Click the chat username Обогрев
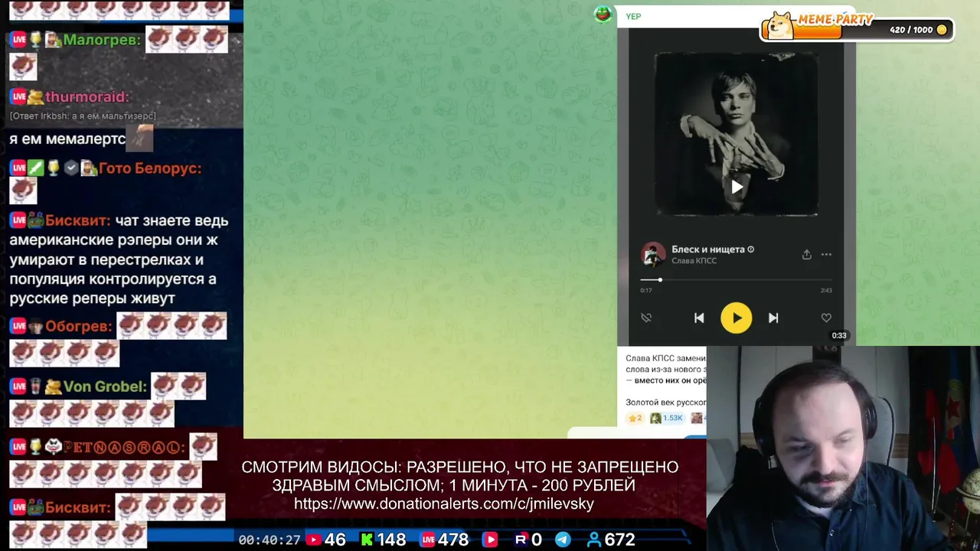 click(79, 326)
